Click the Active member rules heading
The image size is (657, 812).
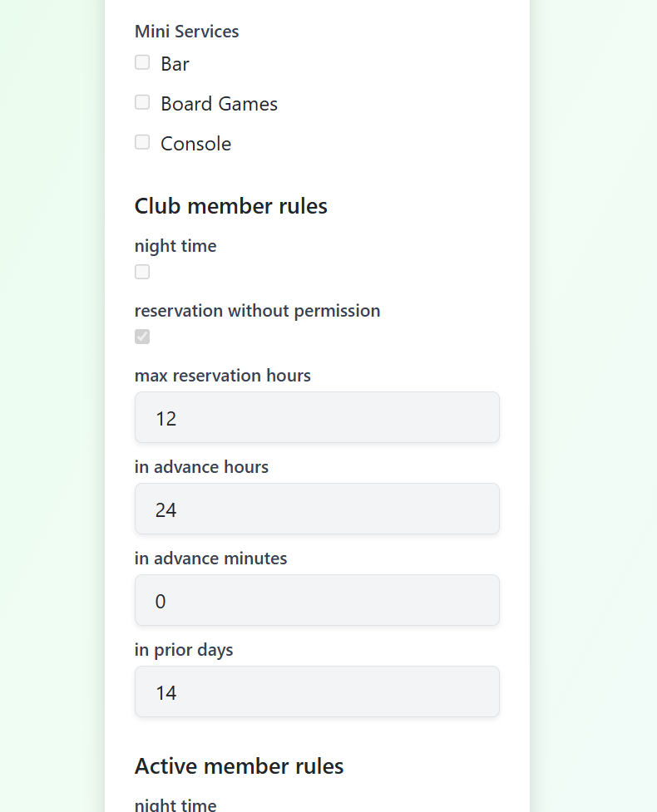pos(239,765)
